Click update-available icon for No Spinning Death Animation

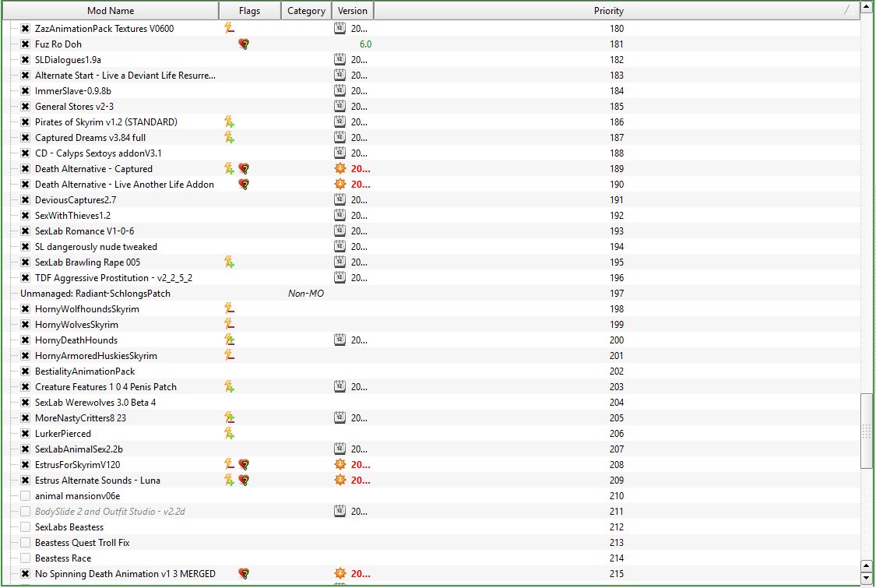point(339,574)
